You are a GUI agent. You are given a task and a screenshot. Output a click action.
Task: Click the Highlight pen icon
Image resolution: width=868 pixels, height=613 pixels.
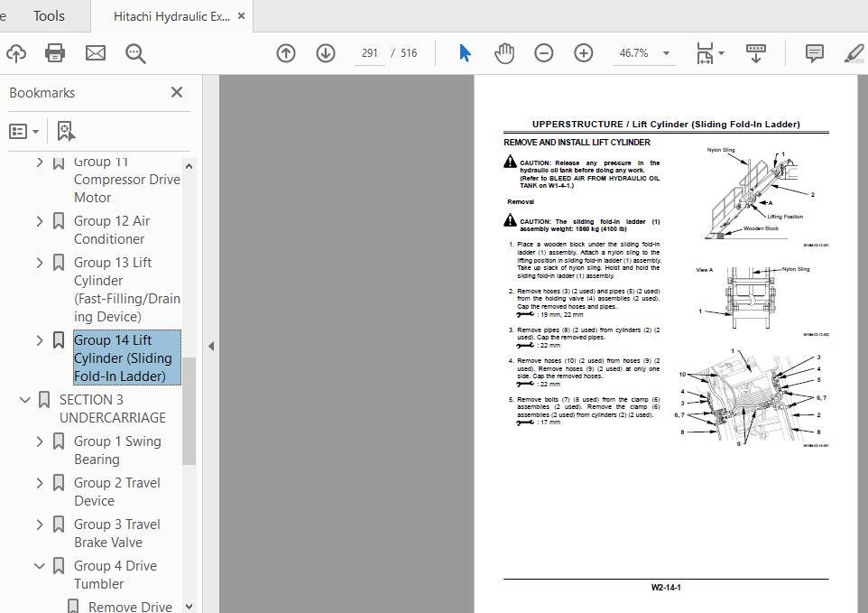pos(854,53)
